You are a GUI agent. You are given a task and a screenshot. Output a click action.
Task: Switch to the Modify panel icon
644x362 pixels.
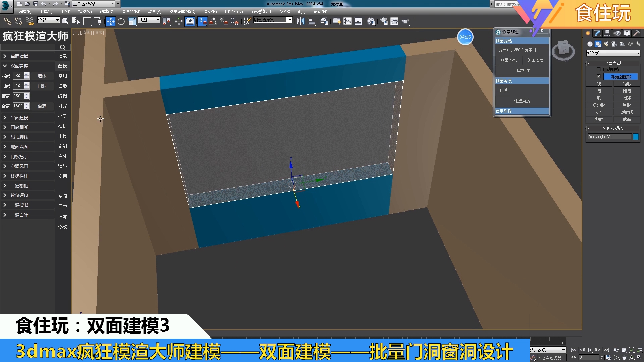click(598, 33)
